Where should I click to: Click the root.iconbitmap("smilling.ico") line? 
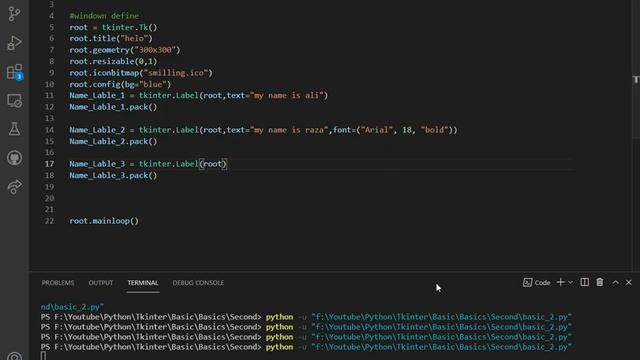(141, 73)
